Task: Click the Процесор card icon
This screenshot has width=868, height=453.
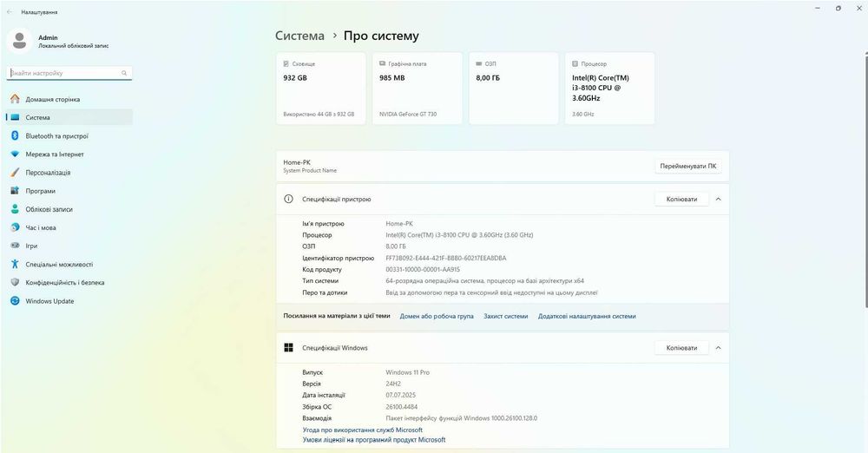Action: [575, 63]
